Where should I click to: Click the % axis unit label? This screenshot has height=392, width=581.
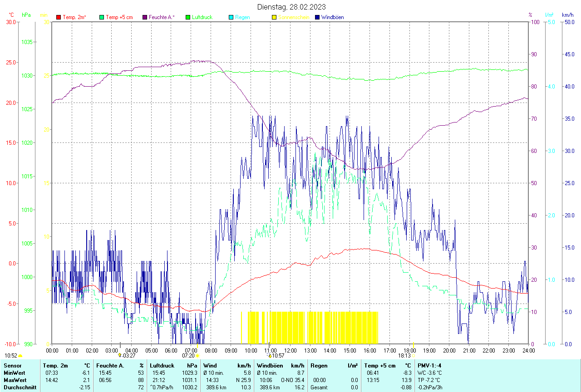(530, 15)
